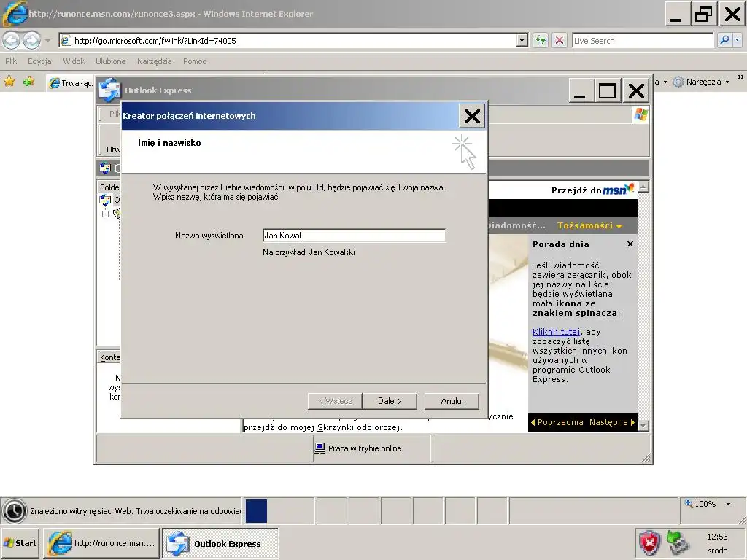Open the search provider options dropdown
This screenshot has width=747, height=560.
(x=738, y=41)
